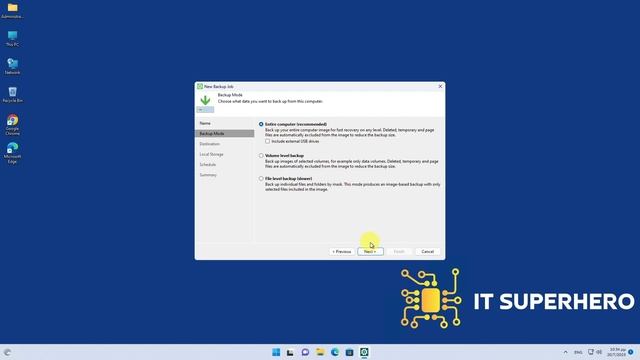Close the New Backup Job dialog
This screenshot has width=640, height=360.
coord(440,86)
